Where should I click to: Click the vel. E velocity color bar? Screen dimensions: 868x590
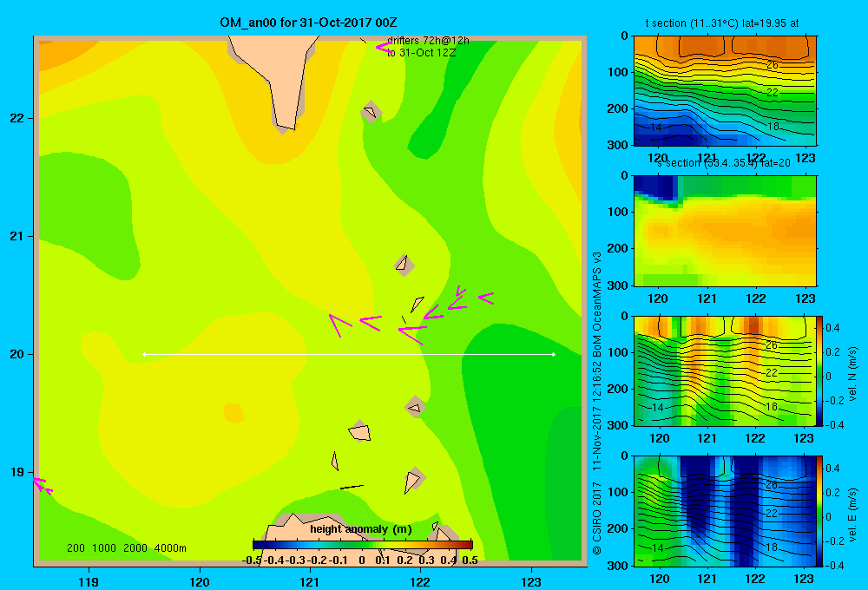(819, 511)
